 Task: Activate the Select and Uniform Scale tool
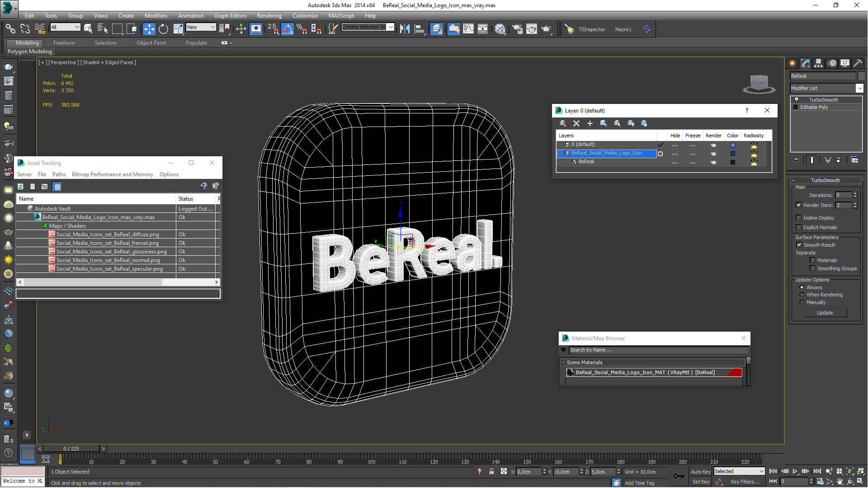pos(178,29)
